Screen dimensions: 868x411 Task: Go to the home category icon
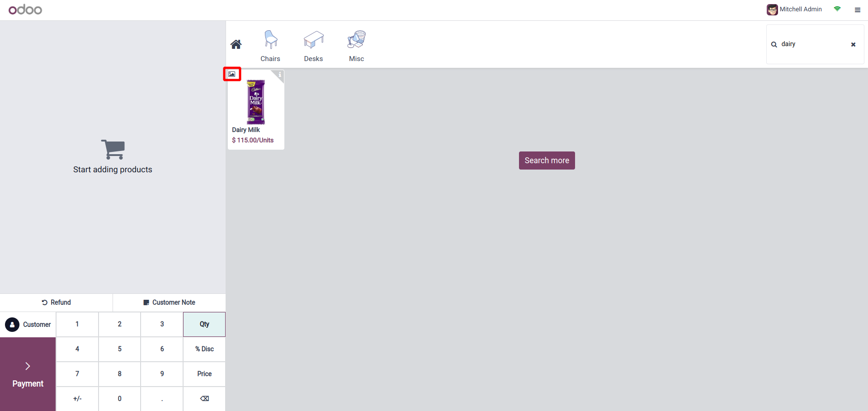coord(236,44)
